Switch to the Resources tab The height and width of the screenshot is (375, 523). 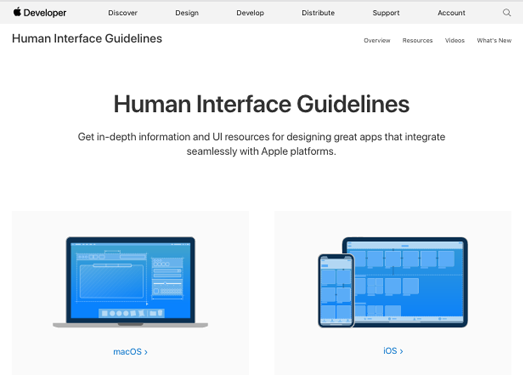[x=417, y=40]
